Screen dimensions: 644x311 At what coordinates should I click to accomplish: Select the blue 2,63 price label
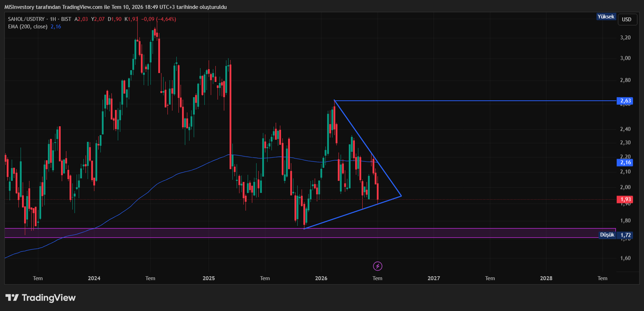tap(626, 100)
